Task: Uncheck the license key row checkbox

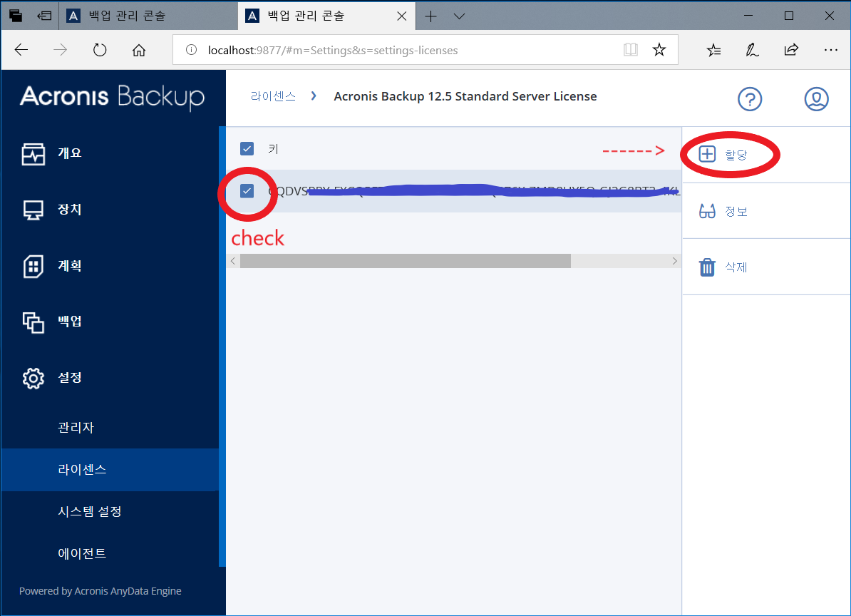Action: coord(247,190)
